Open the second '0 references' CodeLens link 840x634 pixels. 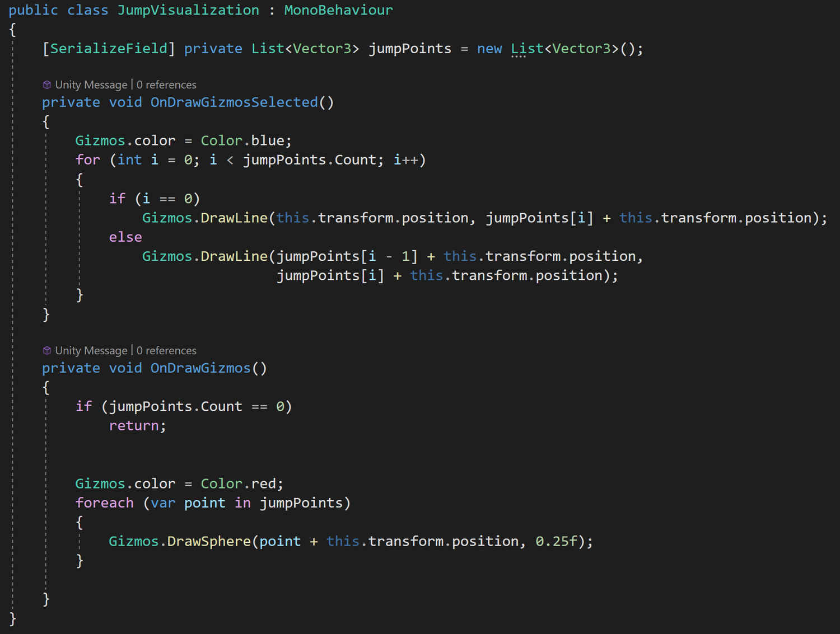point(166,350)
